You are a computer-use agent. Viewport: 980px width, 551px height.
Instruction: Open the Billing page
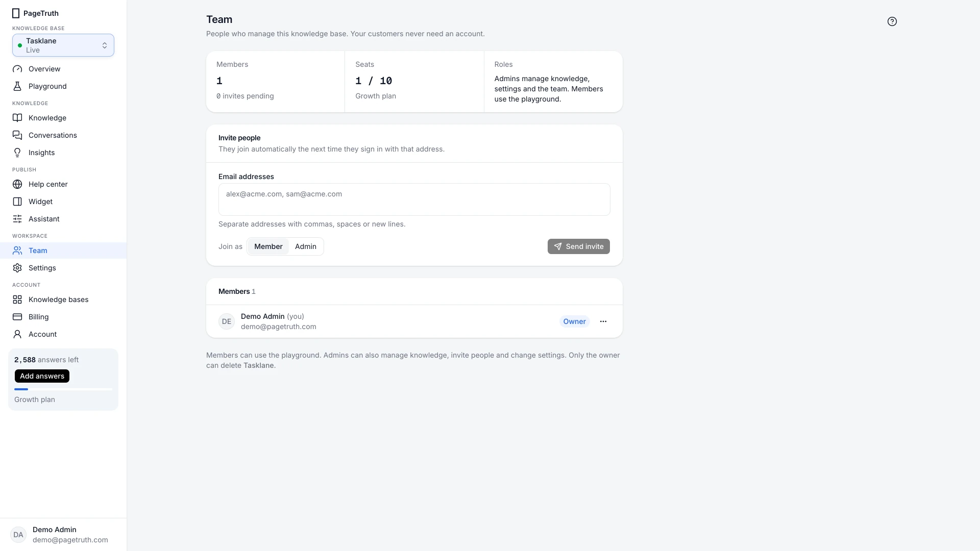(63, 317)
